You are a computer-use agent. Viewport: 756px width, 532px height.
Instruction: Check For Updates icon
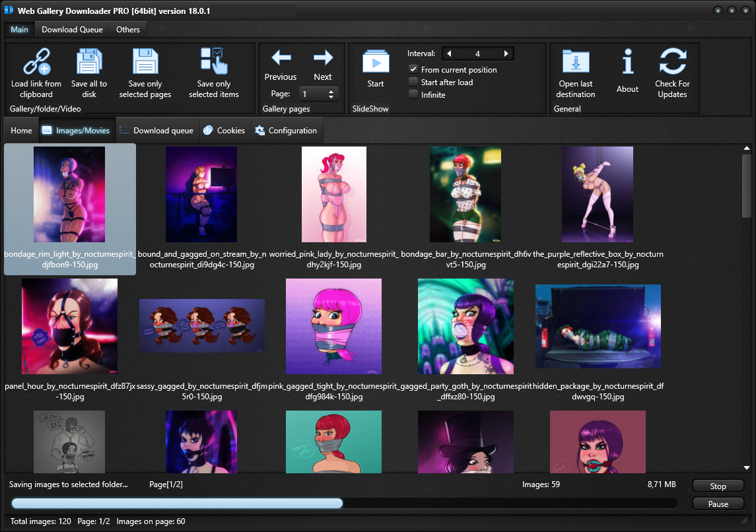point(673,61)
